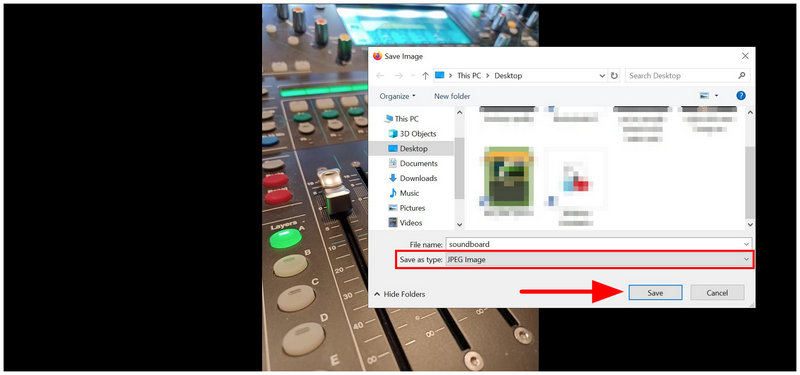The image size is (800, 375).
Task: Close the Save Image dialog
Action: 745,56
